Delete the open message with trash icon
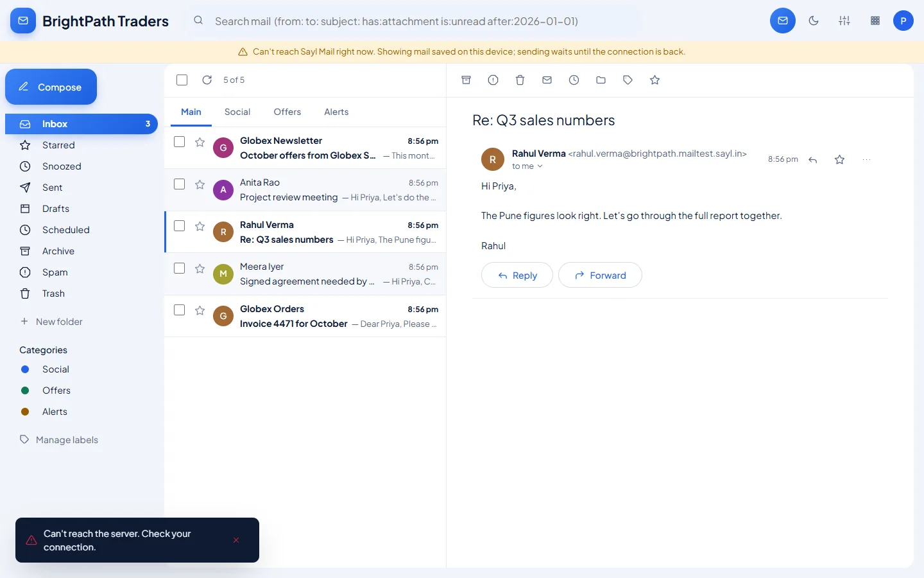 (x=520, y=80)
